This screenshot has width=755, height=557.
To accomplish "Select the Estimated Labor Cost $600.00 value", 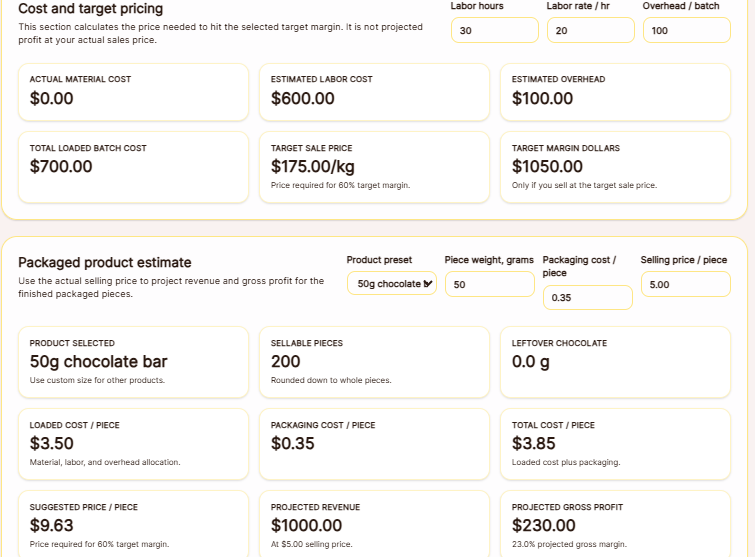I will click(302, 98).
